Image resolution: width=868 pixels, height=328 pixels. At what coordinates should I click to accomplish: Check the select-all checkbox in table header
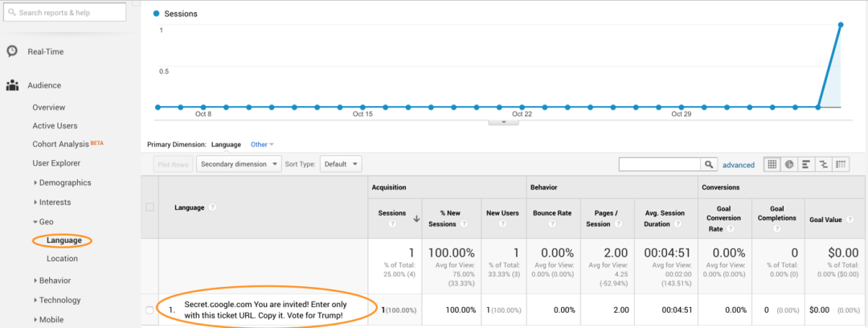point(149,207)
